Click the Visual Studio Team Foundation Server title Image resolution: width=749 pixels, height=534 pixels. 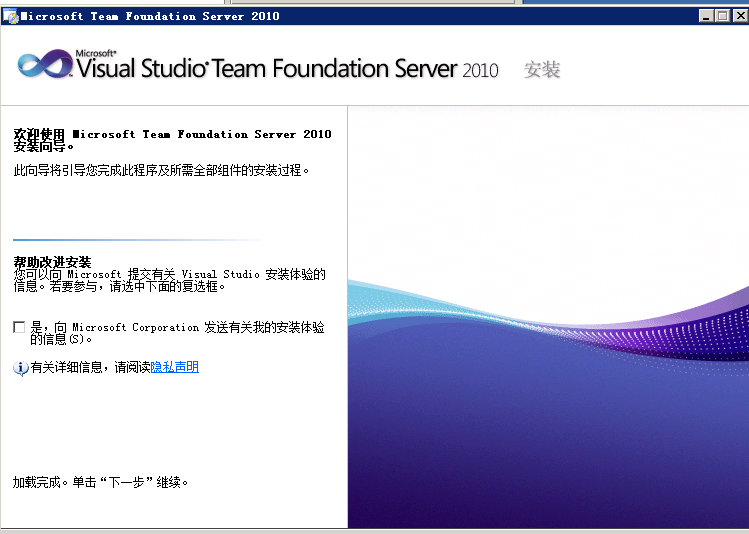(x=287, y=67)
